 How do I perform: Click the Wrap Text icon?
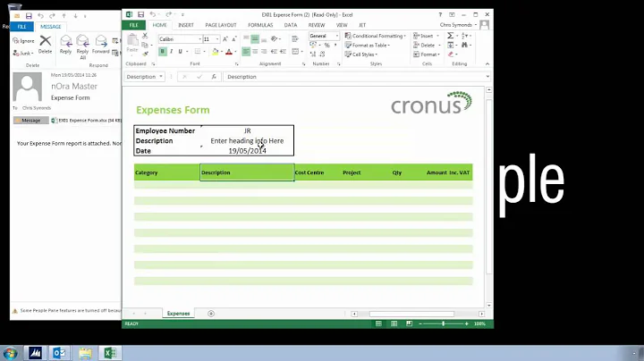pyautogui.click(x=295, y=39)
